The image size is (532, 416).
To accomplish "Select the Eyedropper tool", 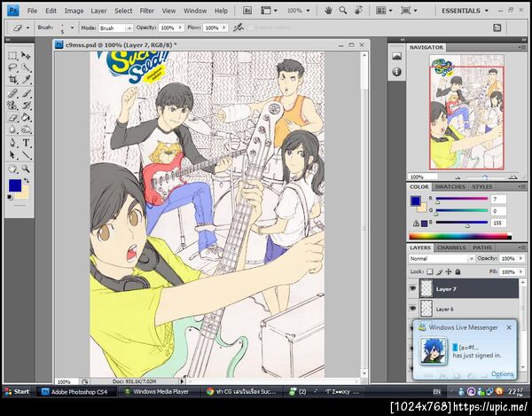I will coord(26,80).
